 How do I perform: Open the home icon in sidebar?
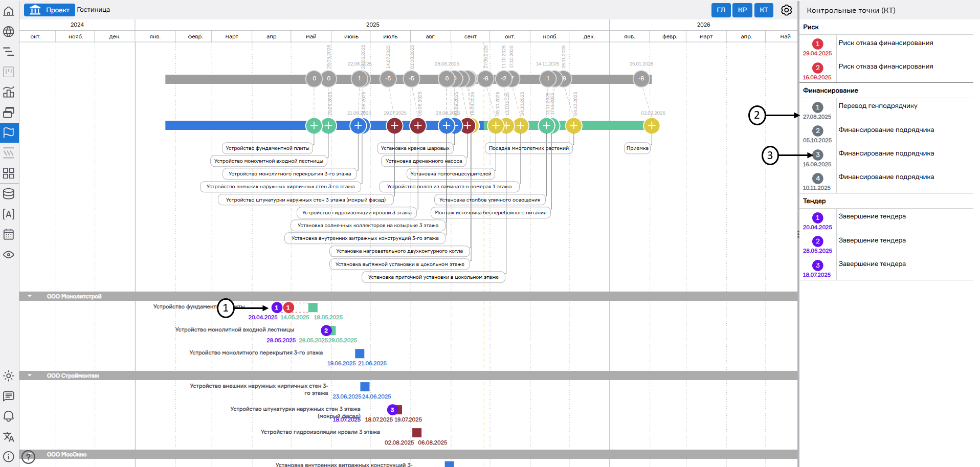click(9, 11)
